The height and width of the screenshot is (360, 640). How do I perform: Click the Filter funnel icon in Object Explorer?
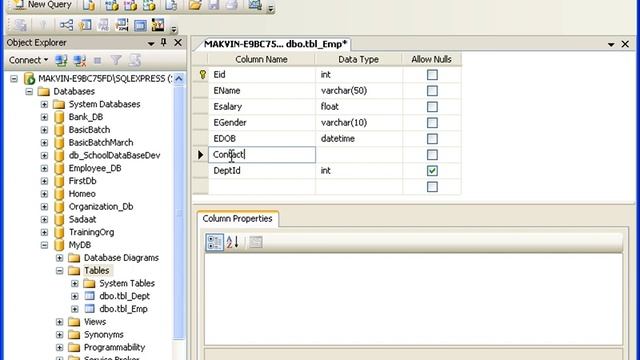tap(116, 60)
